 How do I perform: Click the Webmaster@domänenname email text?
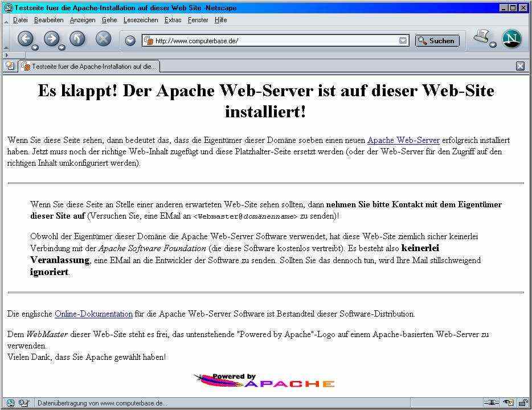pos(245,216)
